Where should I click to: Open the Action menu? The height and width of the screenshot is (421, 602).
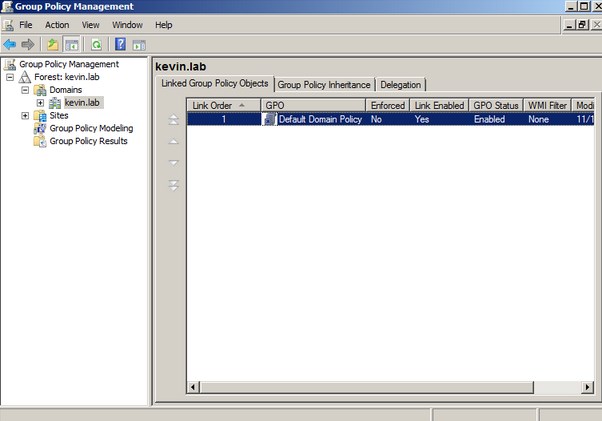point(57,25)
